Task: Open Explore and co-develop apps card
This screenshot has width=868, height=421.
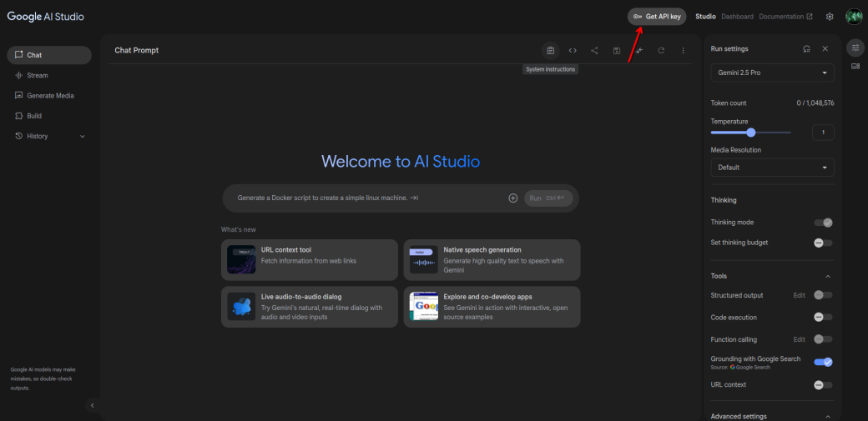Action: 492,307
